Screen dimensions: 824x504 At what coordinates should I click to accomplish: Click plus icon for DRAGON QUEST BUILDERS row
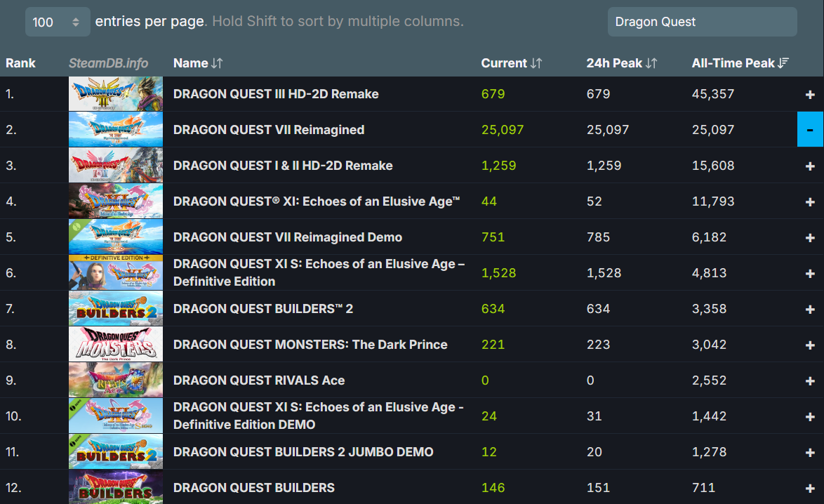[x=810, y=488]
